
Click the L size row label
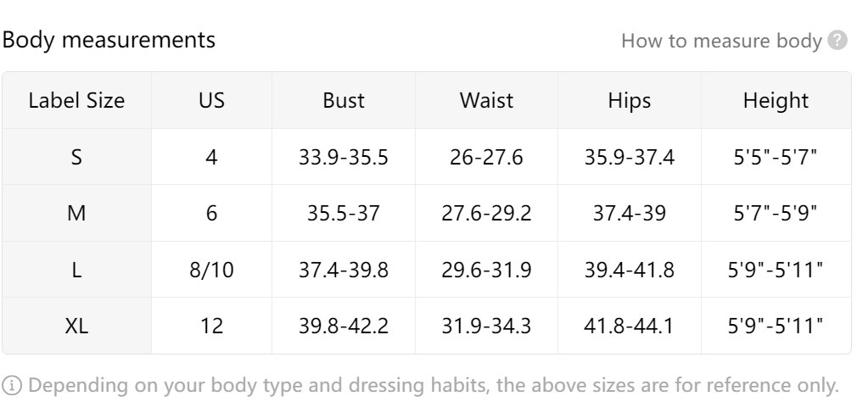click(x=76, y=269)
